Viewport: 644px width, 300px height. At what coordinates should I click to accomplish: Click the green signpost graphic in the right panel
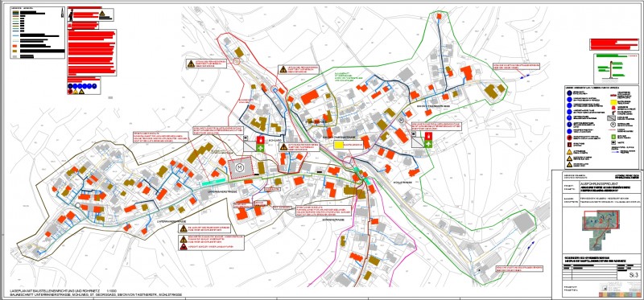(x=610, y=69)
